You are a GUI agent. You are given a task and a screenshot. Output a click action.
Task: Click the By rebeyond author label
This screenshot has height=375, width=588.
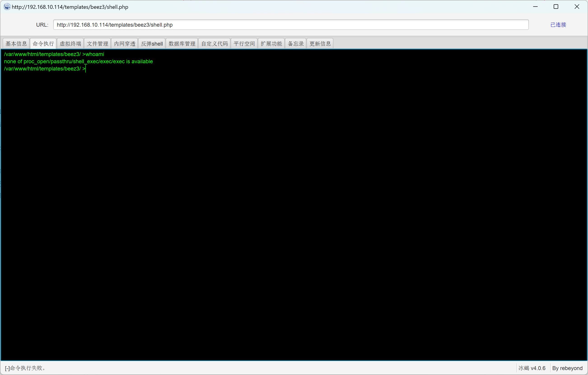coord(567,368)
